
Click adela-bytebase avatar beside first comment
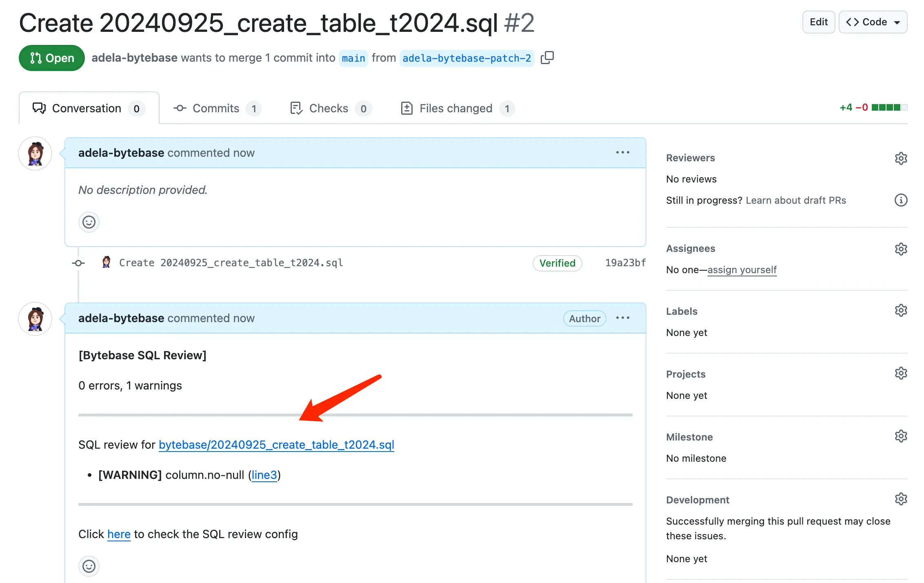(35, 154)
